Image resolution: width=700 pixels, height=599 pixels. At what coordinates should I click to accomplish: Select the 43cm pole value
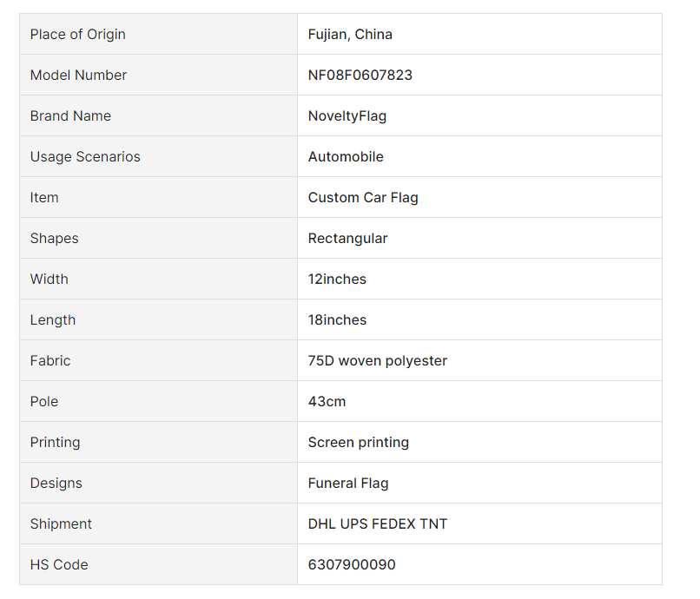[x=327, y=402]
